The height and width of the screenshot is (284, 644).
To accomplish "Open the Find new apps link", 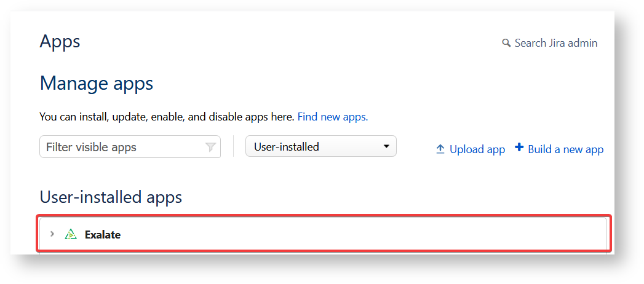I will (x=333, y=117).
